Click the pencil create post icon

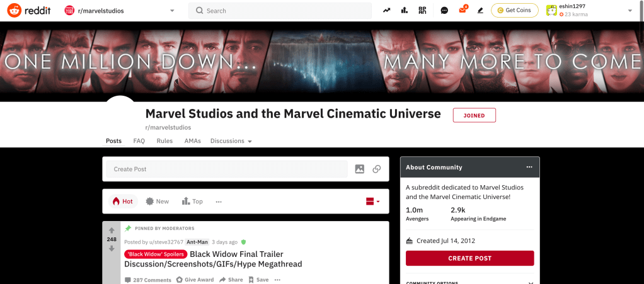480,11
